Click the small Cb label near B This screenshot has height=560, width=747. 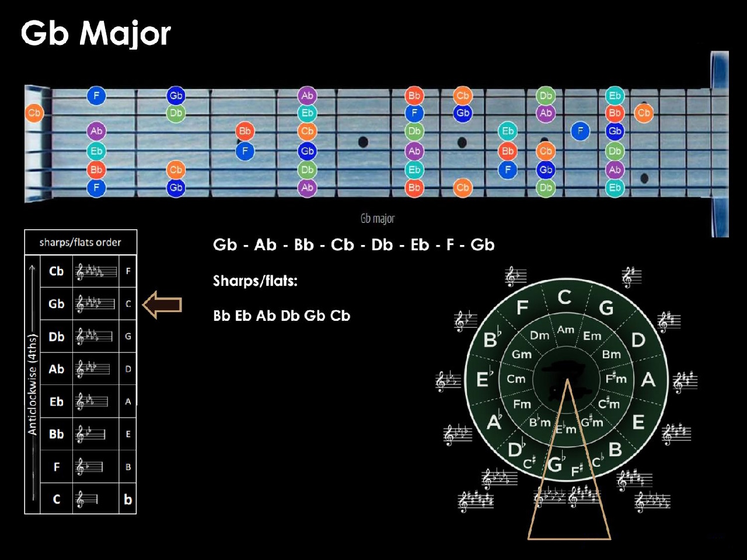pos(598,462)
